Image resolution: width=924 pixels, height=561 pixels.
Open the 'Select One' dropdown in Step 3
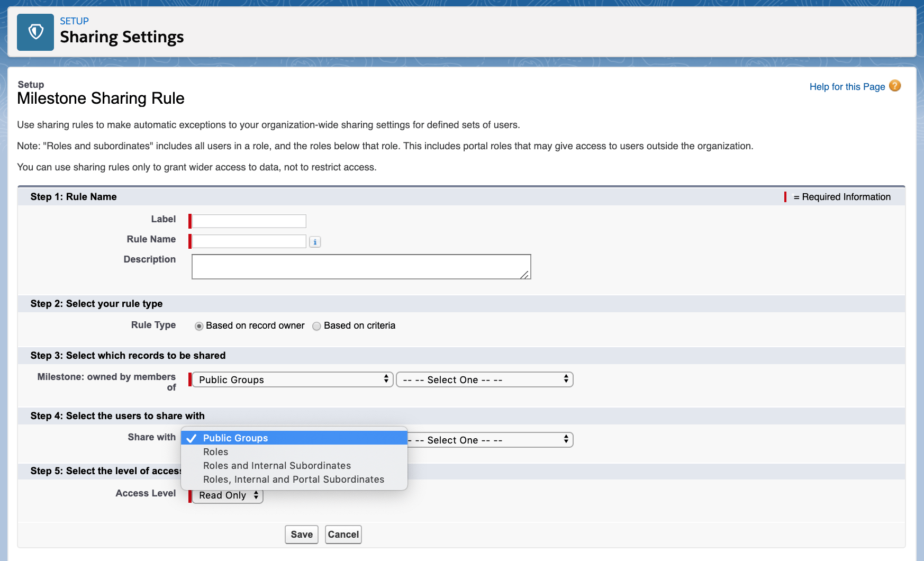(484, 379)
